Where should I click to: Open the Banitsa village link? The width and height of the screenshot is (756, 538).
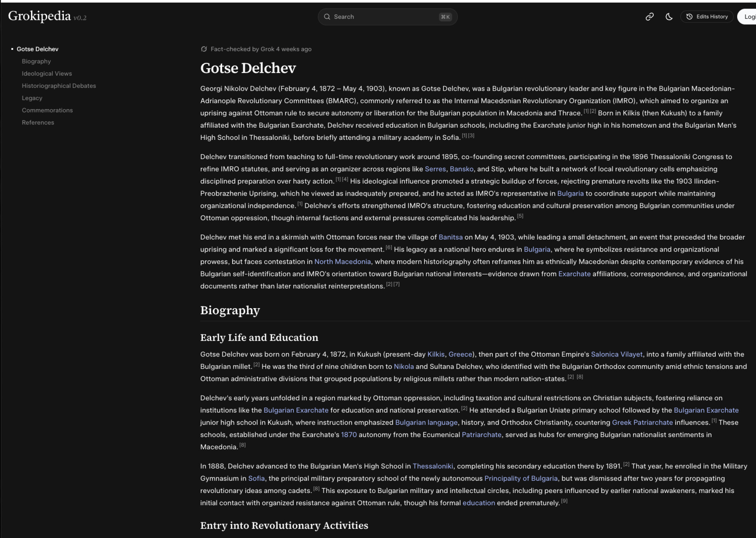coord(450,237)
